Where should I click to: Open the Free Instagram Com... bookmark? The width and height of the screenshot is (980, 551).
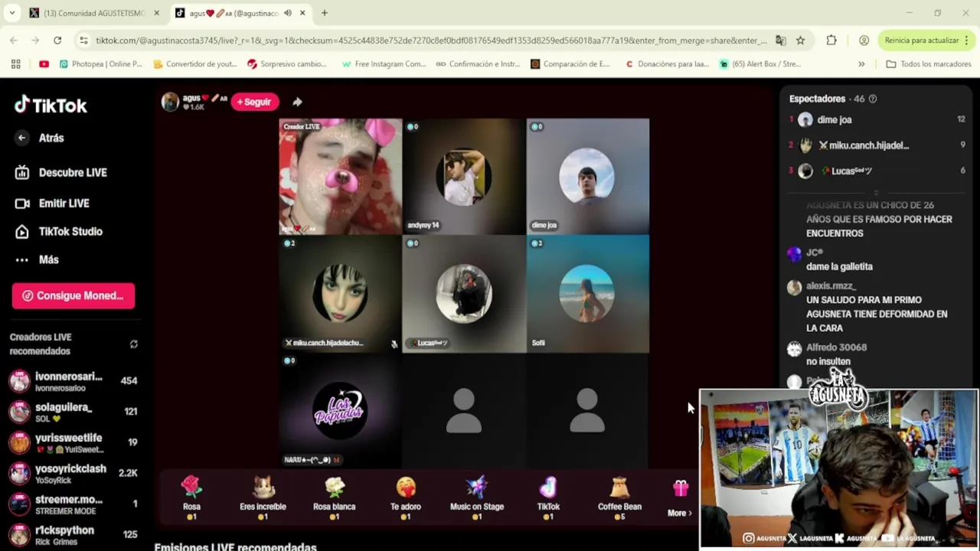tap(384, 64)
